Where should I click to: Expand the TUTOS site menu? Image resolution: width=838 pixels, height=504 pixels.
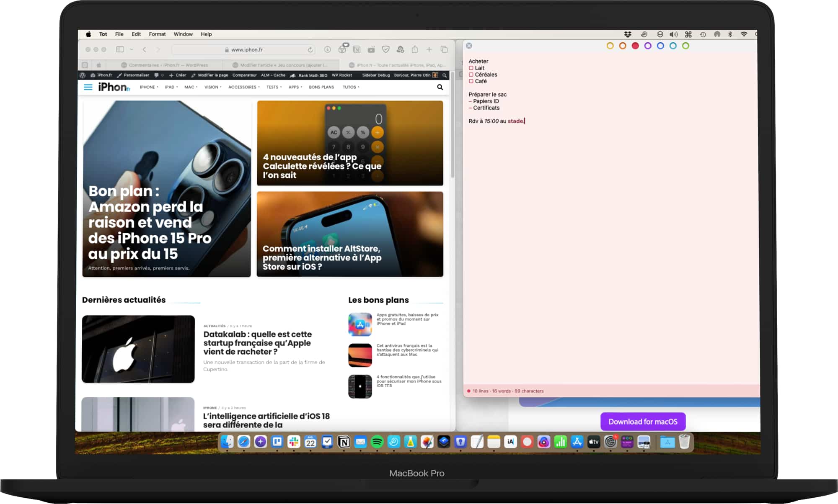tap(351, 87)
